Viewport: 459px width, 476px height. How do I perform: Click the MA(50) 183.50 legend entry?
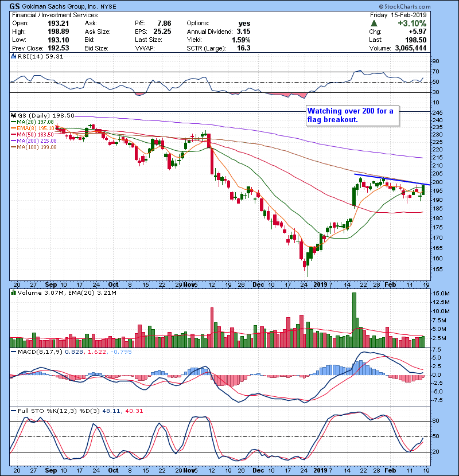(32, 134)
